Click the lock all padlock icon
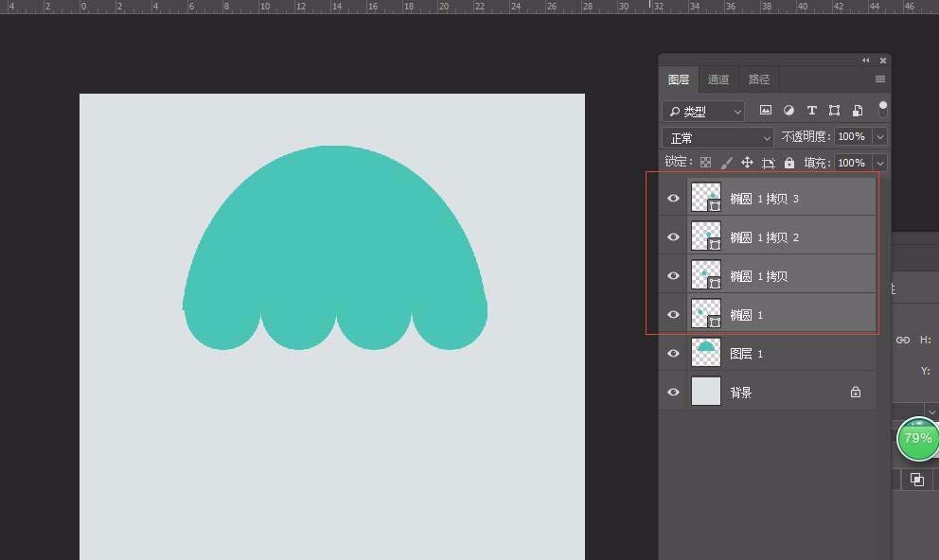Viewport: 939px width, 560px height. click(789, 163)
